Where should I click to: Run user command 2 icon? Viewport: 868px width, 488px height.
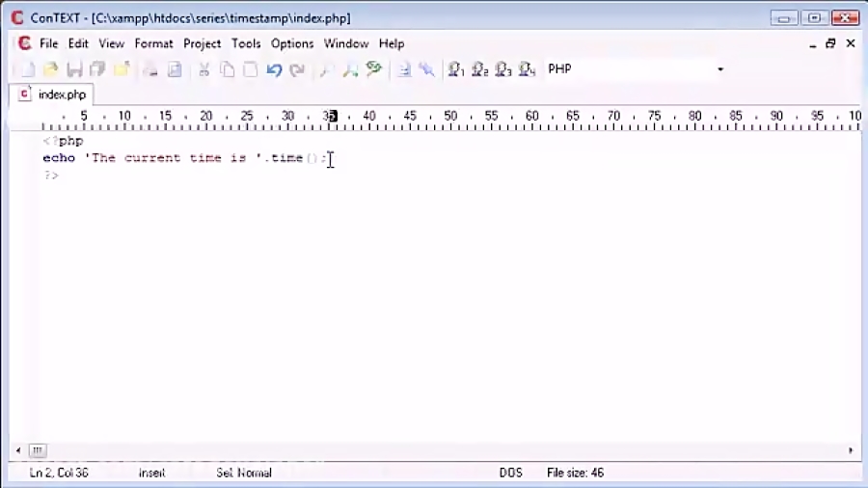point(479,69)
